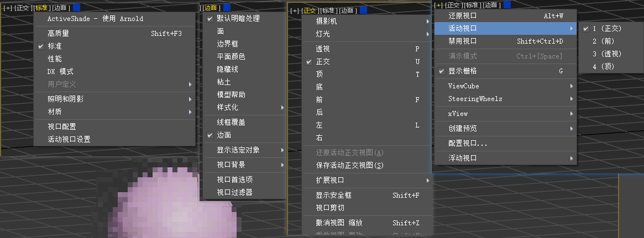Expand the SteeringWheels submenu
Screen dimensions: 644x238
505,98
